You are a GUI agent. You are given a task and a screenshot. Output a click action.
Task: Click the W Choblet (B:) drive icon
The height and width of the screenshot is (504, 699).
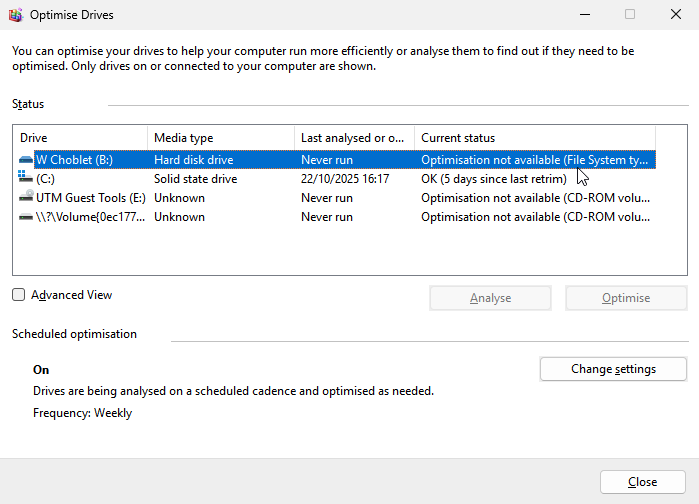26,159
